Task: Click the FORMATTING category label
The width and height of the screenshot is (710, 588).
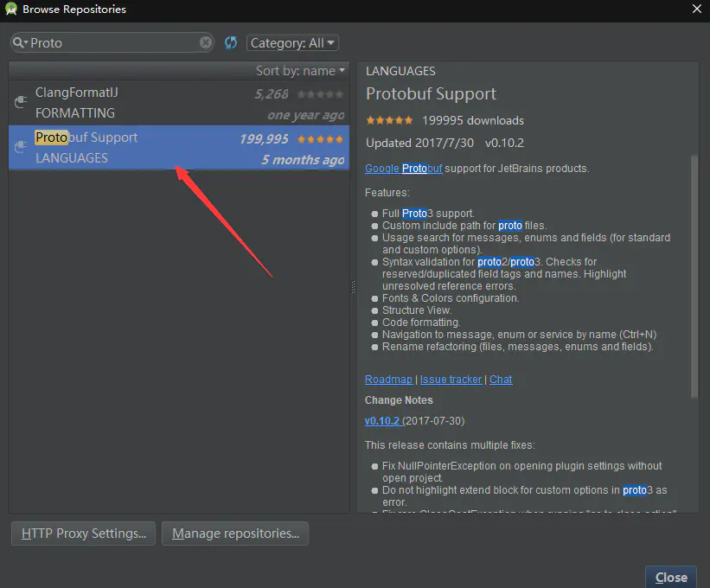Action: 75,112
